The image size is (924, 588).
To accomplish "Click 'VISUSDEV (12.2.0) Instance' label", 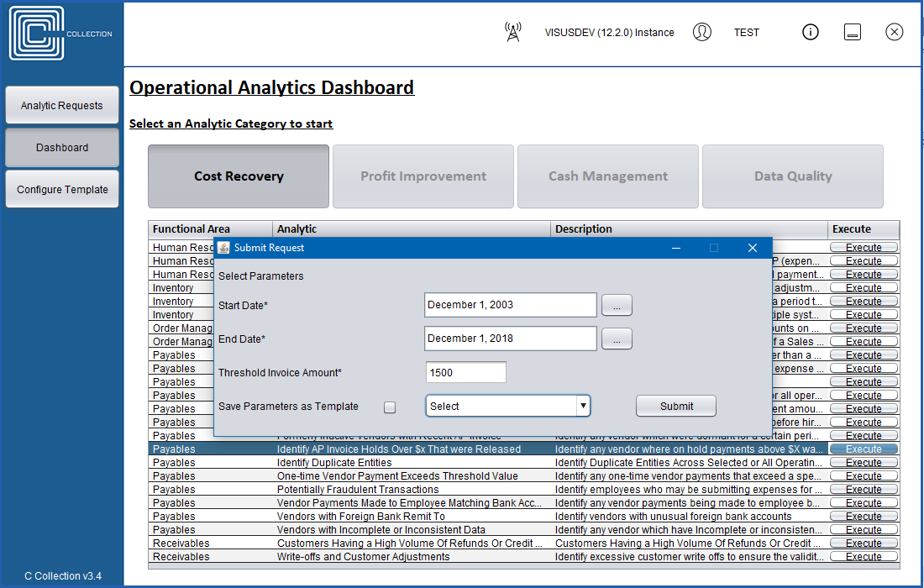I will pos(609,33).
